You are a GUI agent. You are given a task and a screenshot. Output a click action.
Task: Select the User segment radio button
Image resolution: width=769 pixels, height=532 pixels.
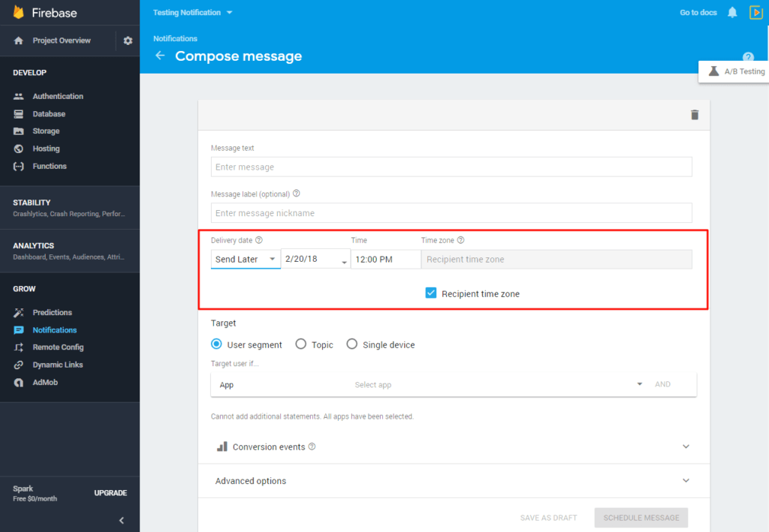click(x=216, y=344)
